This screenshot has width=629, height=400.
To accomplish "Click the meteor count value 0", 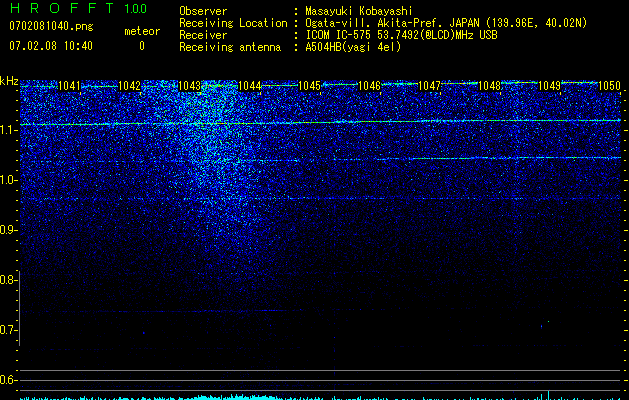I will pos(142,46).
